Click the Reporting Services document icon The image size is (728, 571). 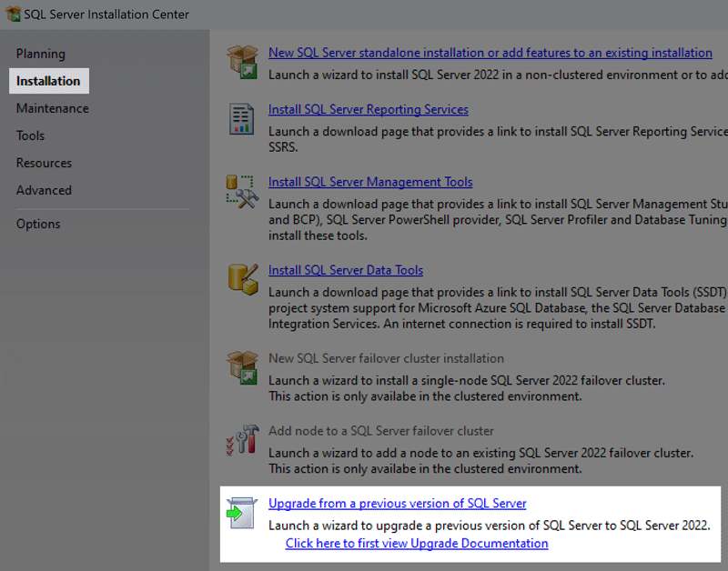pos(241,119)
